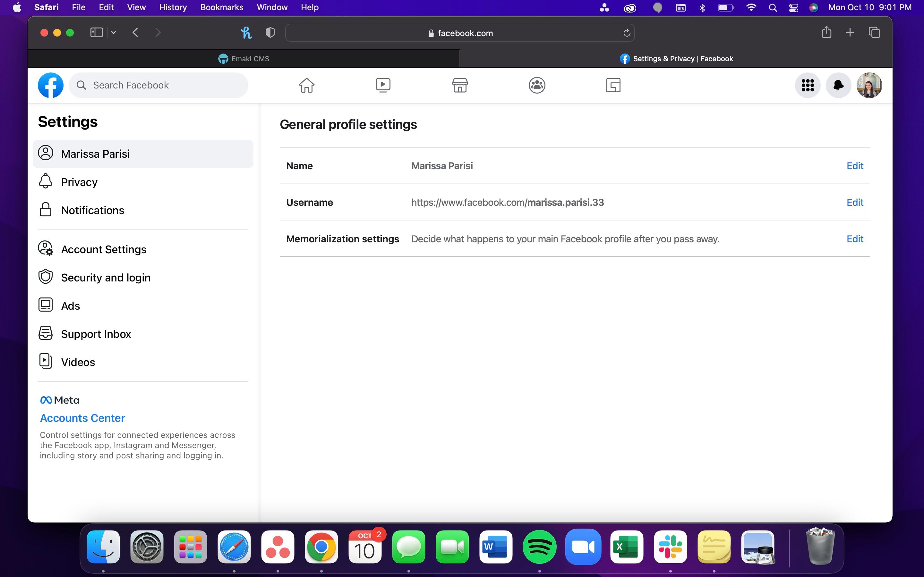Expand Security and login settings

[105, 277]
